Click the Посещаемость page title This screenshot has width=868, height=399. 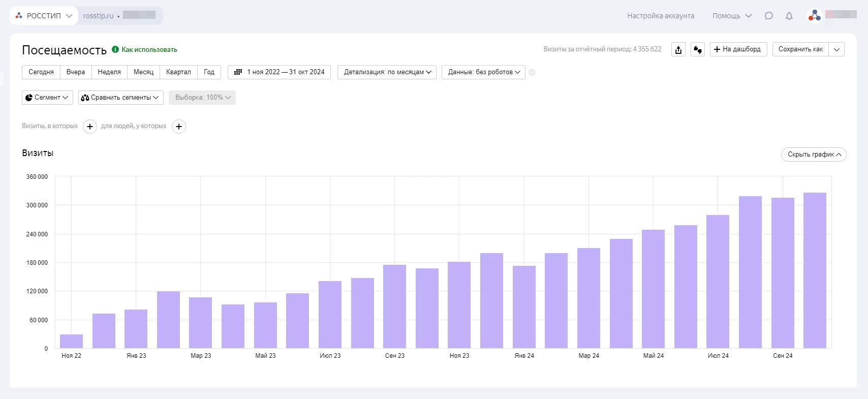pos(64,50)
